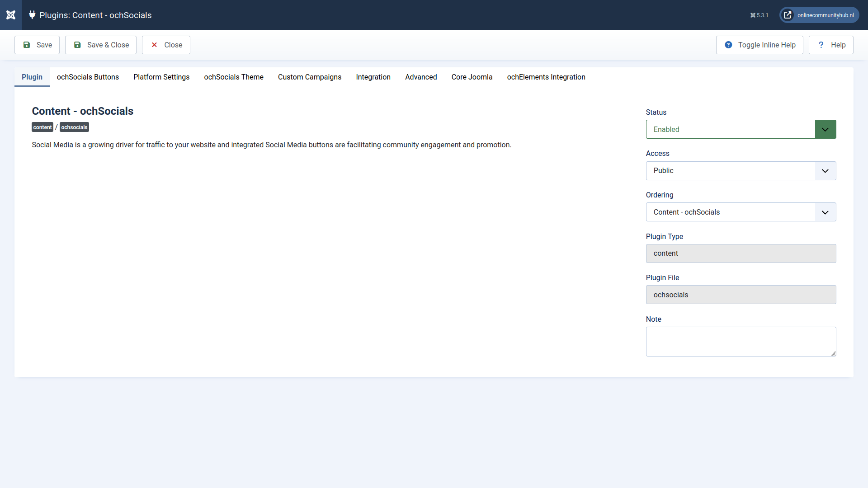Screen dimensions: 868x488
Task: Open the Platform Settings tab
Action: click(x=161, y=77)
